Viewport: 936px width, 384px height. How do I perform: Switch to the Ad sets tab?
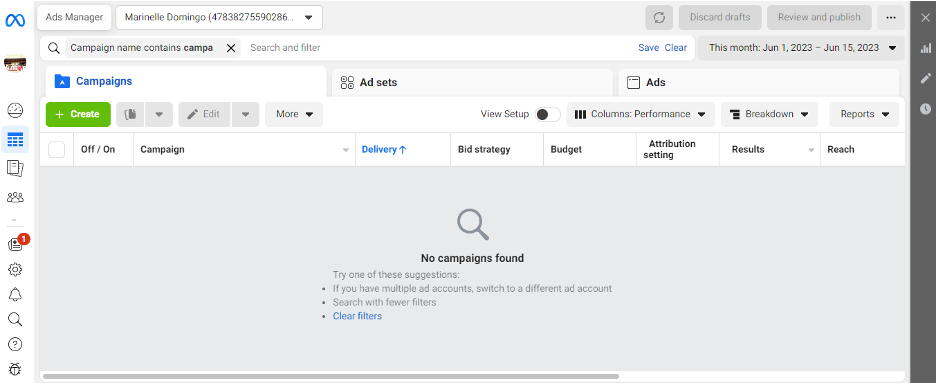click(472, 82)
